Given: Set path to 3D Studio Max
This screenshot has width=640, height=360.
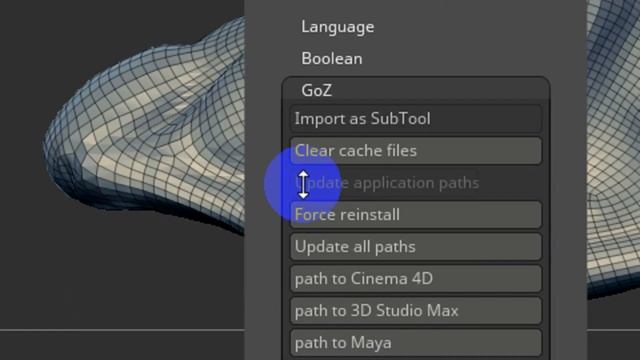Looking at the screenshot, I should coord(416,311).
